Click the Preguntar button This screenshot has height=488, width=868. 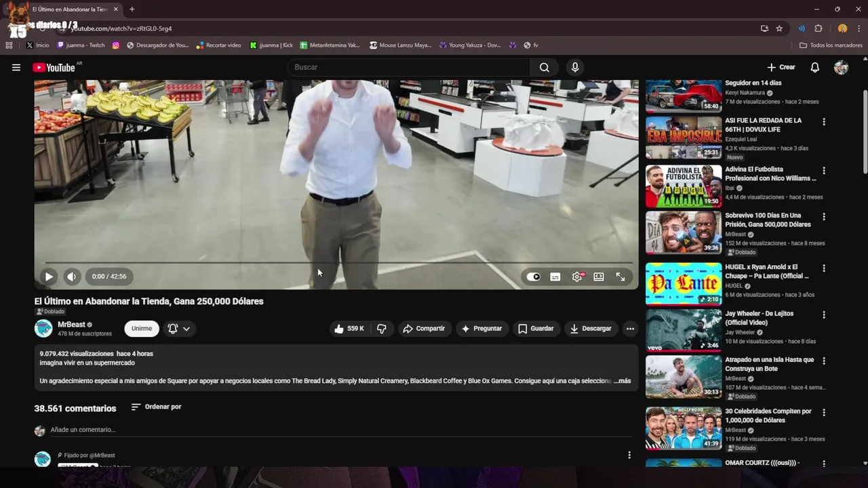pos(481,329)
